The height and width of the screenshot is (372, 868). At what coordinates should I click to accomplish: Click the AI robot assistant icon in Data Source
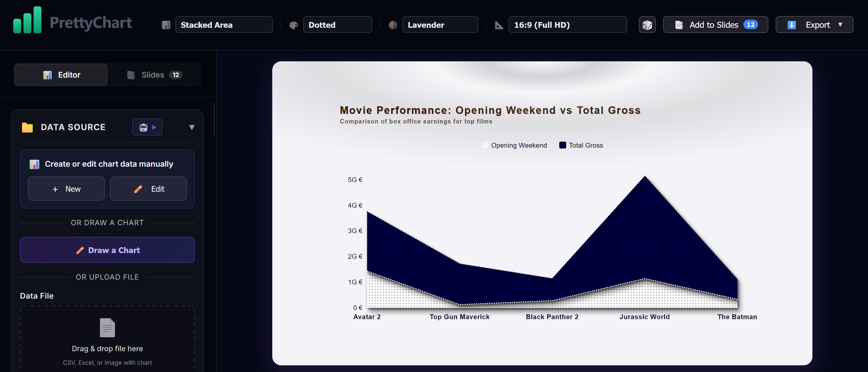[144, 127]
